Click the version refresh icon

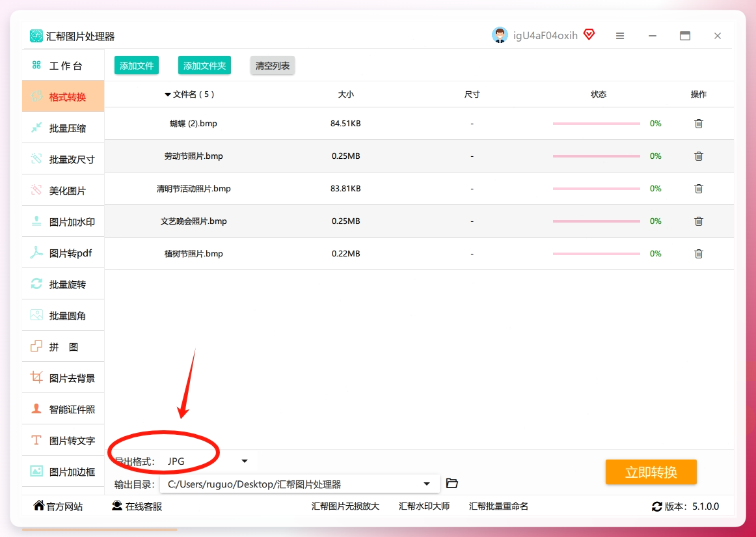click(656, 506)
